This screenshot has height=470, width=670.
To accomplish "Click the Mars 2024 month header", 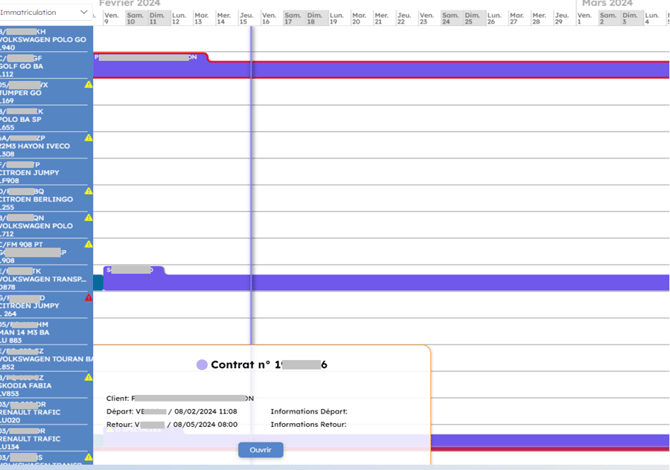I will coord(607,4).
